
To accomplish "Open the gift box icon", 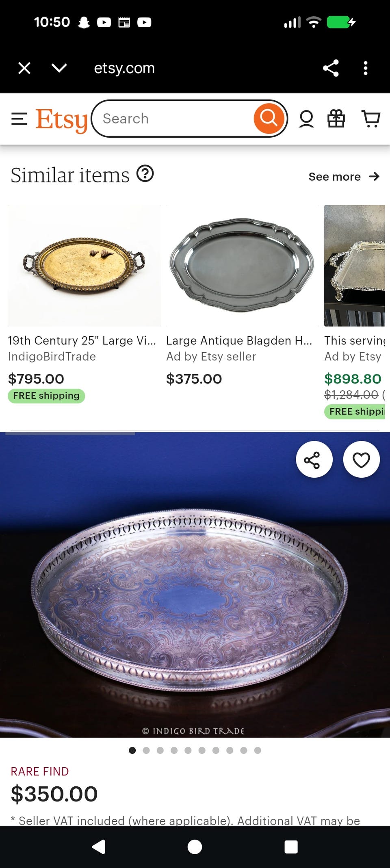I will [x=336, y=119].
